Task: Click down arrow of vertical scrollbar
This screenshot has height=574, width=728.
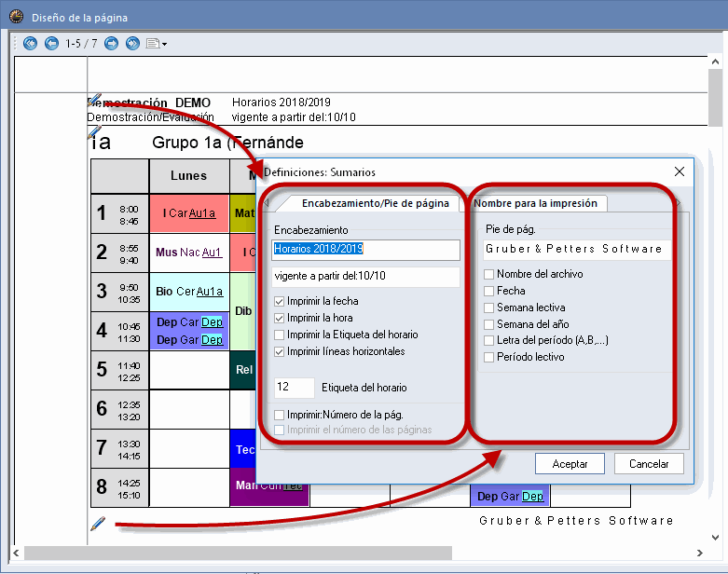Action: 715,538
